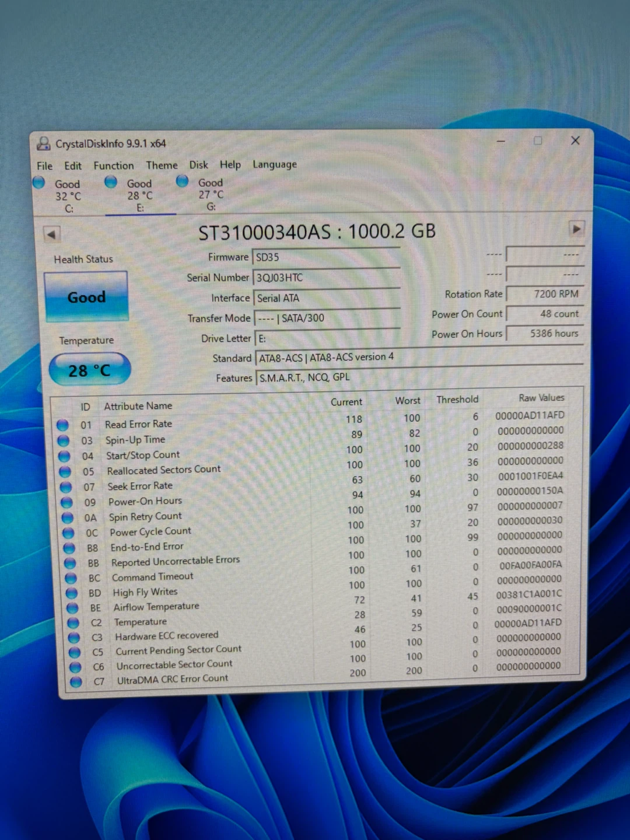Go to the previous disk with left arrow
The width and height of the screenshot is (630, 840).
pos(52,235)
